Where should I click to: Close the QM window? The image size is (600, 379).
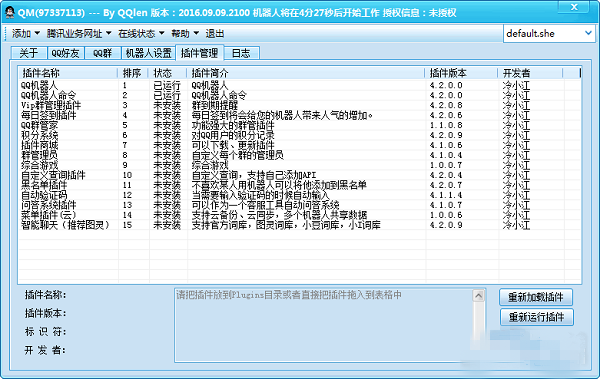574,7
